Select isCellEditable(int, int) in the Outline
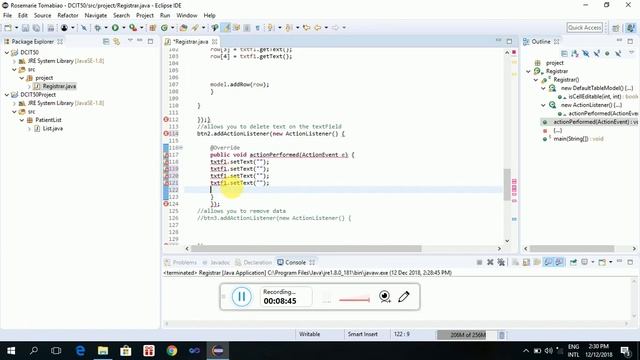640x360 pixels. [598, 97]
